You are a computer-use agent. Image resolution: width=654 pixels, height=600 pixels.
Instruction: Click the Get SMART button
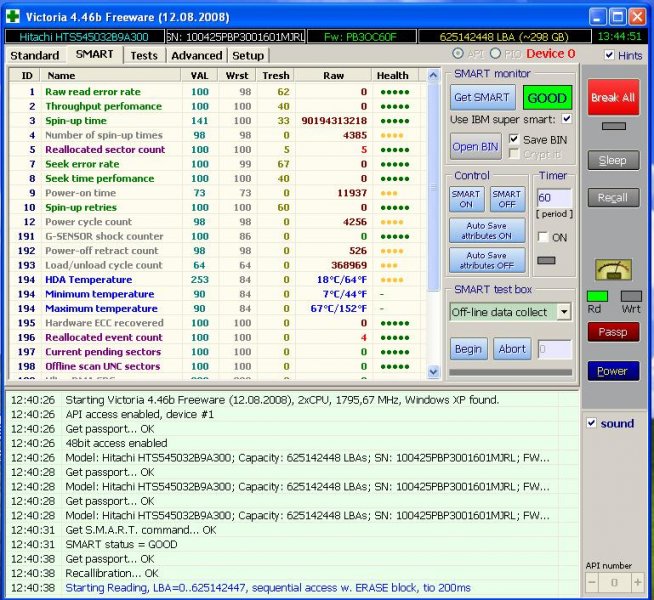(482, 98)
